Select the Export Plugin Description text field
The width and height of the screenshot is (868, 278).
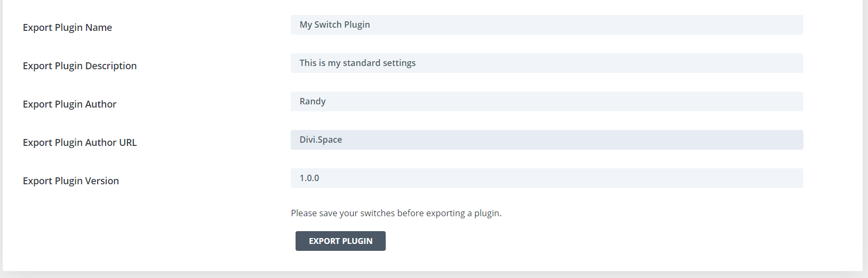tap(547, 63)
